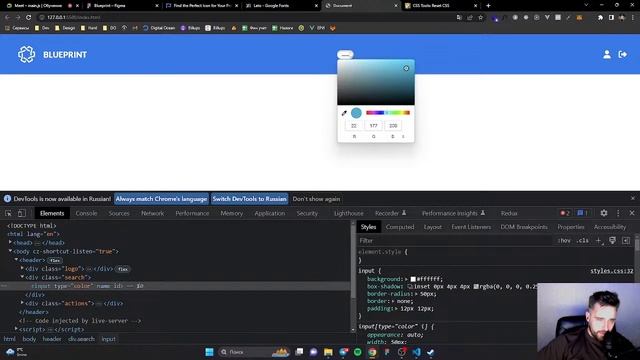Expand the border-radius property triangle
The image size is (640, 360).
pos(416,294)
